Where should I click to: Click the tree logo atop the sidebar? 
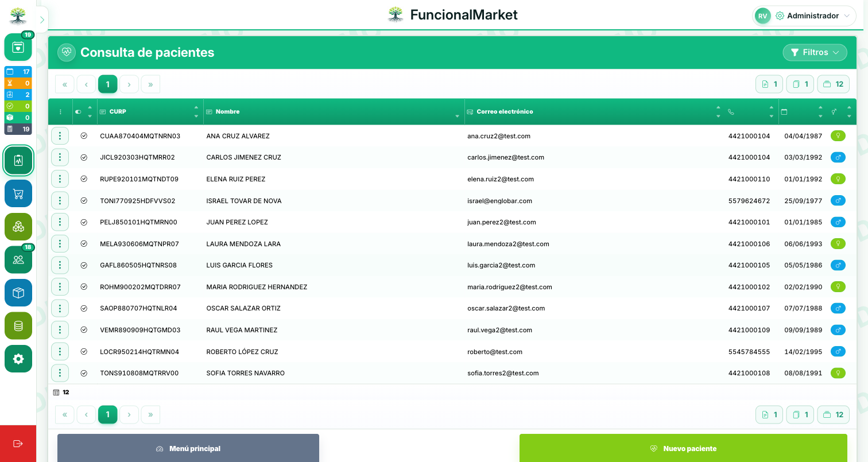click(x=18, y=15)
